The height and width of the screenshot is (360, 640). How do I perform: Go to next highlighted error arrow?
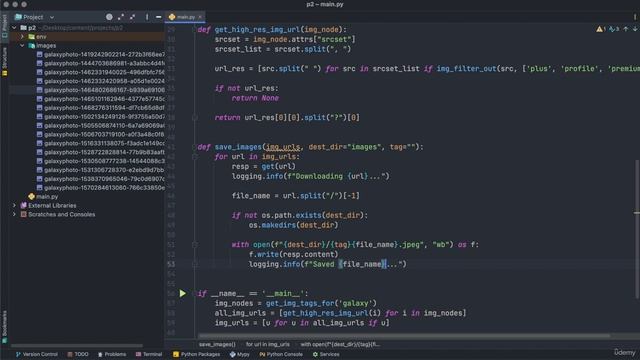coord(635,29)
